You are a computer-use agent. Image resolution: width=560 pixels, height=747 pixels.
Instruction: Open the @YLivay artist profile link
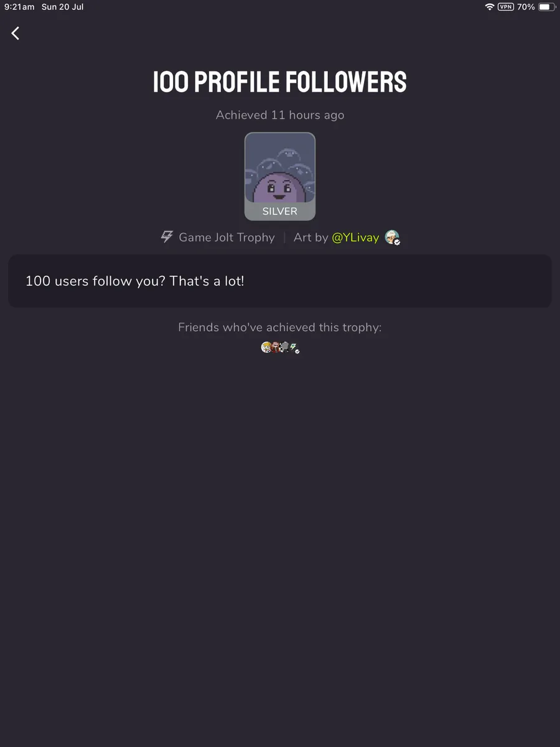tap(355, 237)
